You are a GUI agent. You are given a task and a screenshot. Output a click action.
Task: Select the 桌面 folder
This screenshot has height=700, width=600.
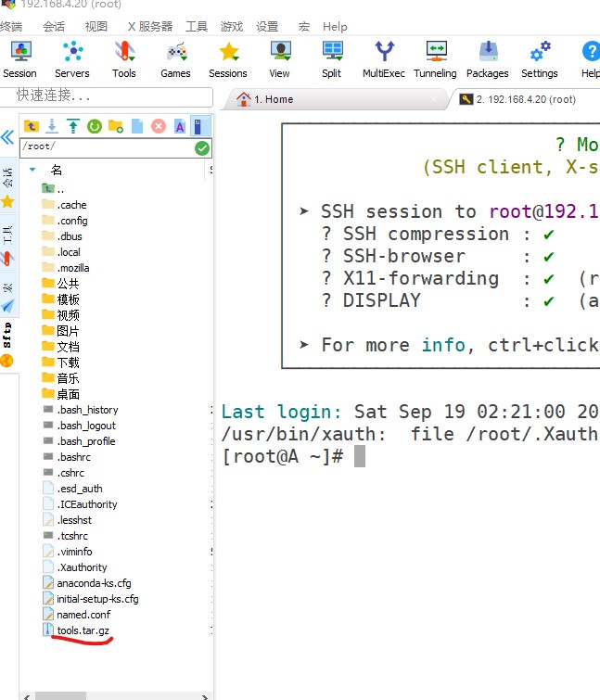point(60,394)
